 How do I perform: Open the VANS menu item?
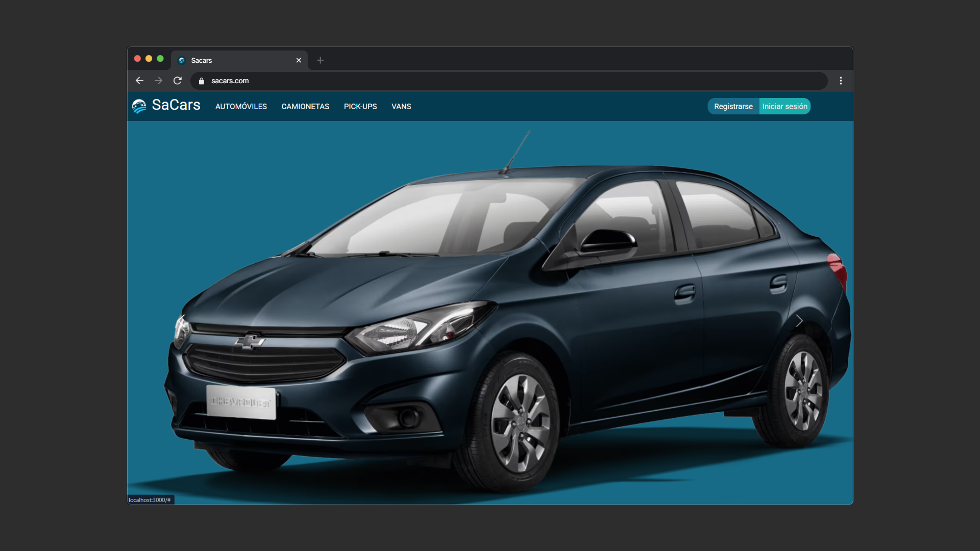click(x=401, y=107)
